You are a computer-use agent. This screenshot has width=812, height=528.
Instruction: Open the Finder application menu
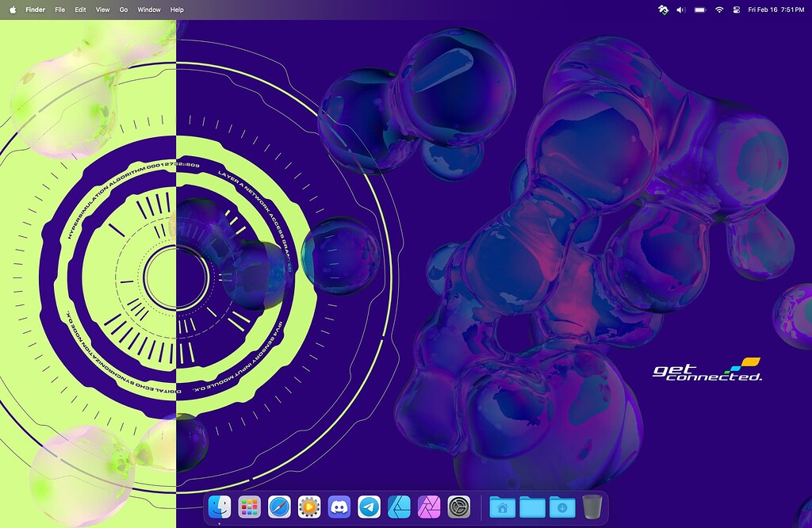(35, 10)
